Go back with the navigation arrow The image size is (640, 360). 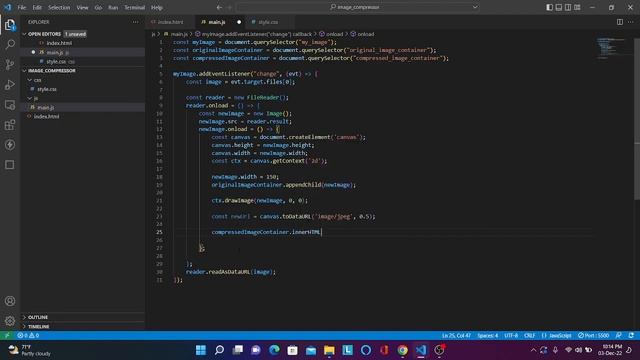[x=219, y=7]
